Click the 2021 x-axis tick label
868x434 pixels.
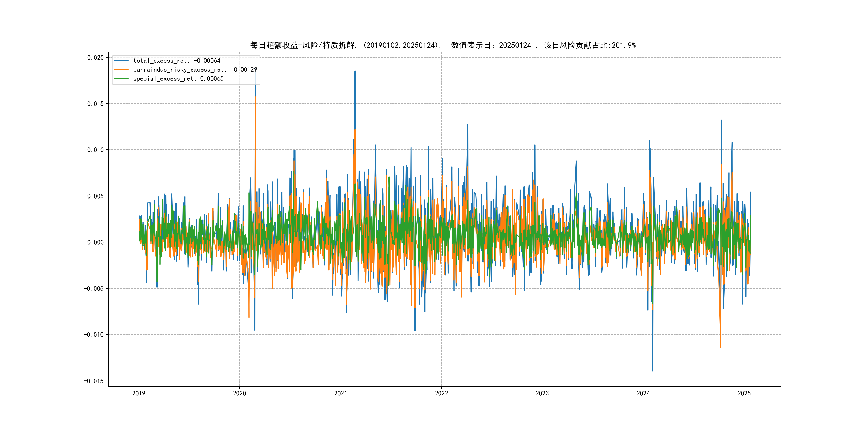340,393
